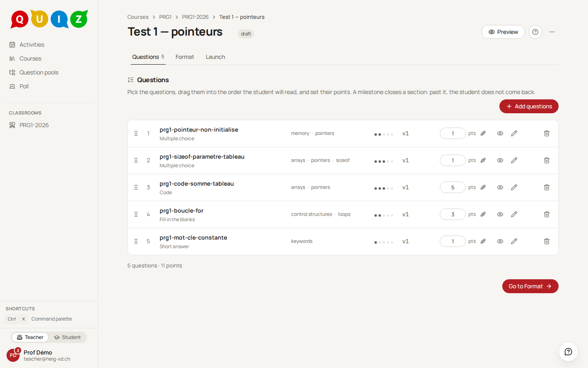Open the Prof Démo profile avatar

click(x=13, y=355)
